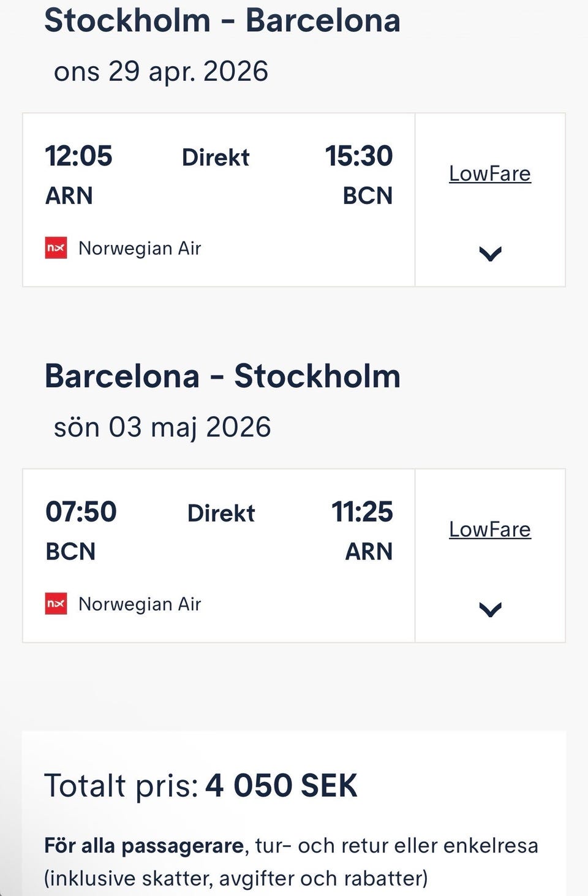Click the 12:05 departure time from ARN
Image resolution: width=588 pixels, height=896 pixels.
tap(78, 156)
